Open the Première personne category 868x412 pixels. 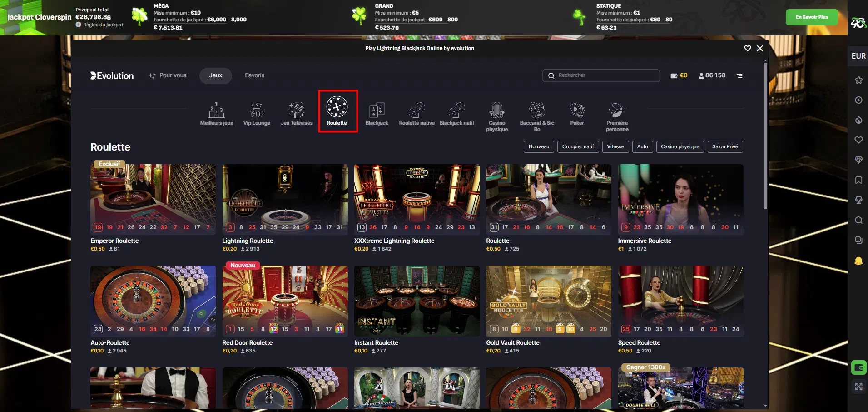click(x=617, y=116)
